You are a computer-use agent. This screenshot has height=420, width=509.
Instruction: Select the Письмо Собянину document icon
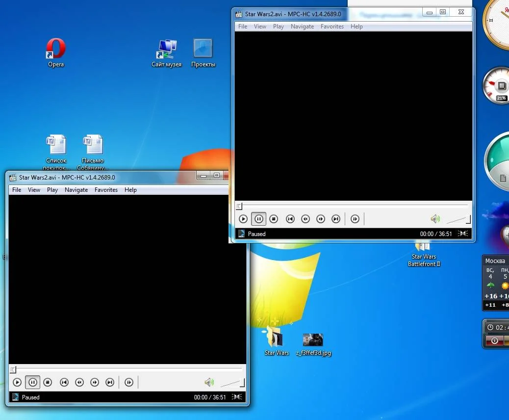pyautogui.click(x=93, y=152)
